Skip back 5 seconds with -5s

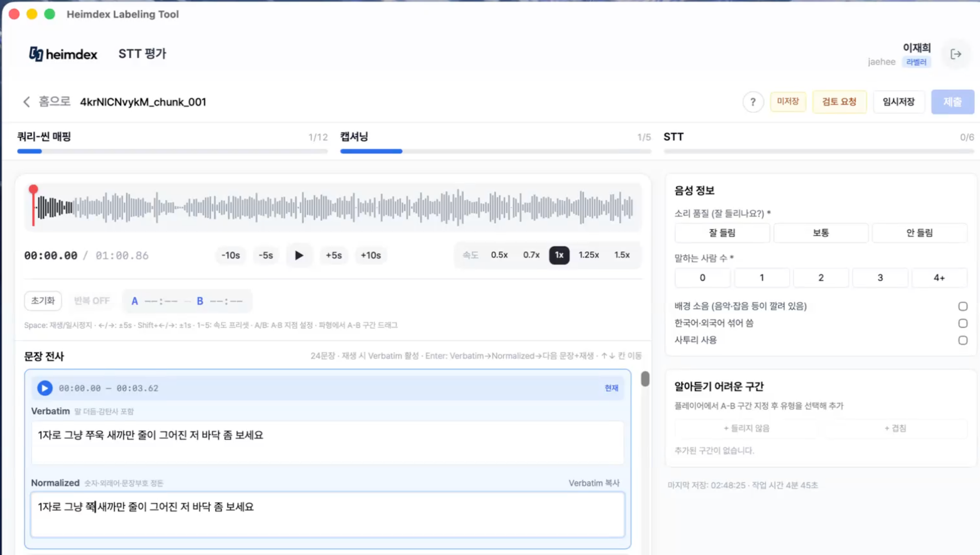pyautogui.click(x=266, y=255)
